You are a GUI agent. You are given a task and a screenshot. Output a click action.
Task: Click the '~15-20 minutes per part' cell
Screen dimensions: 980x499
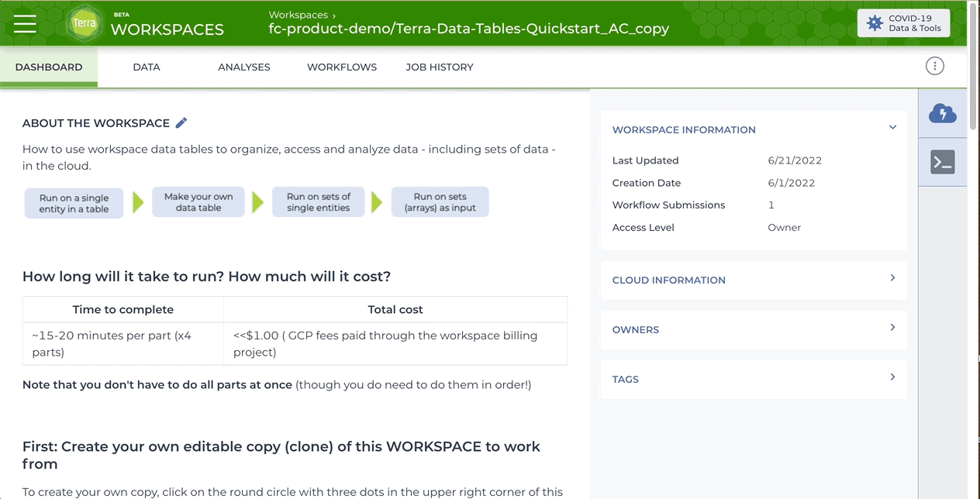coord(123,343)
